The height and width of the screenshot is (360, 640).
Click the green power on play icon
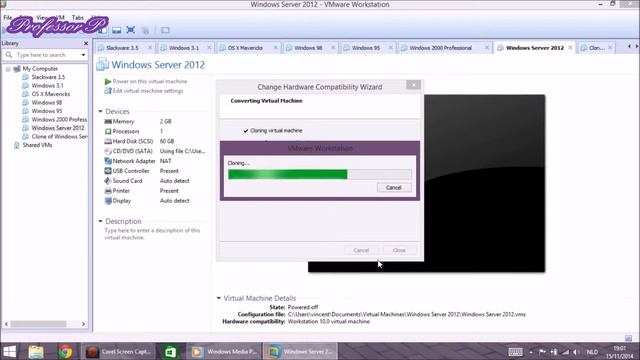[108, 81]
